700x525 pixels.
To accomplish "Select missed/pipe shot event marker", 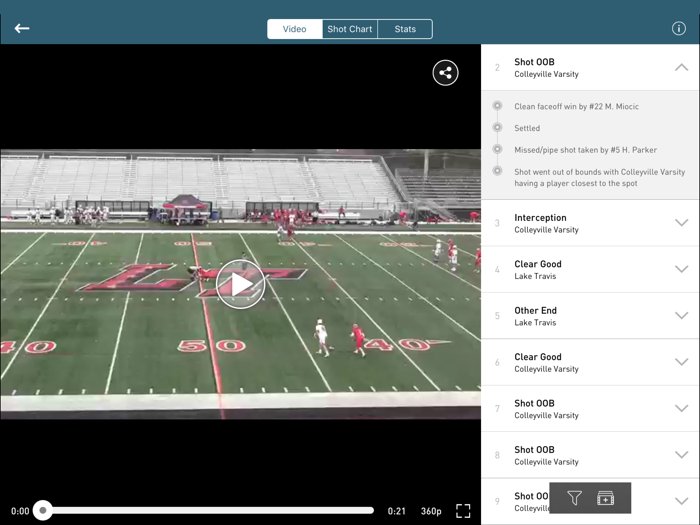I will pyautogui.click(x=497, y=150).
